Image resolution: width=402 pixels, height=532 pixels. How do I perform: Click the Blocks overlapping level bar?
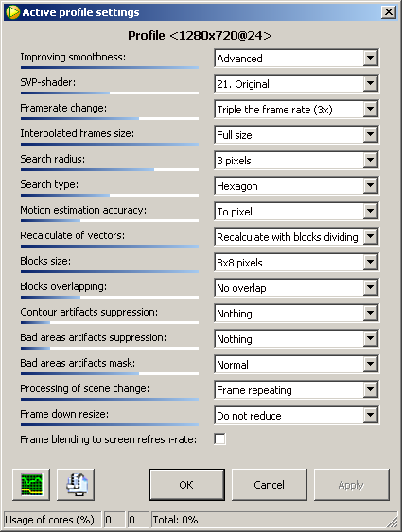click(110, 298)
